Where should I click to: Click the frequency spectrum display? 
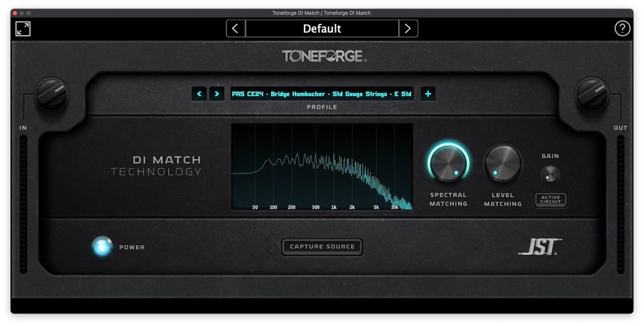click(322, 166)
